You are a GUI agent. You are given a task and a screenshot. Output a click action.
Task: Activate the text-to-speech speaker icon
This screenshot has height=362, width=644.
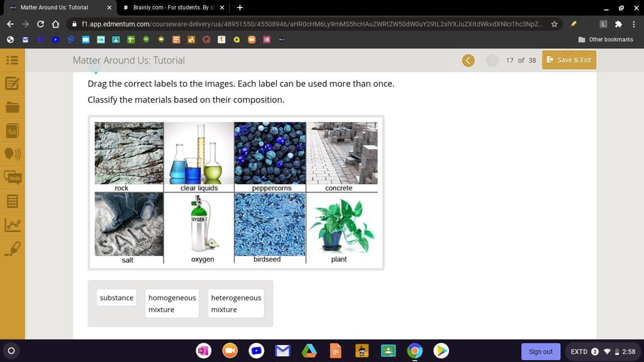point(13,154)
